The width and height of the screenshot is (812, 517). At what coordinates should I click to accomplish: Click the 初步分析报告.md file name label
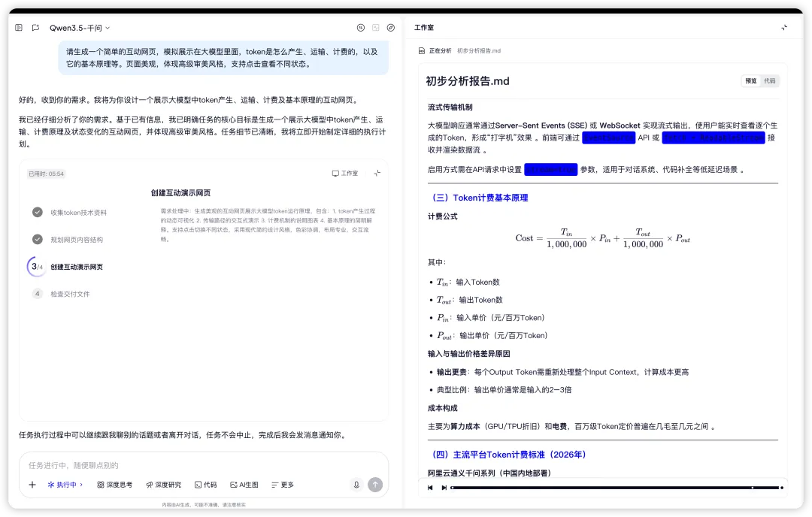click(478, 50)
